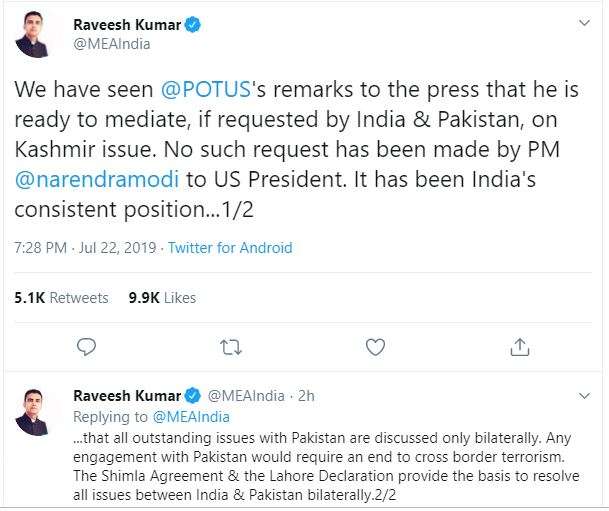Image resolution: width=609 pixels, height=511 pixels.
Task: Open profile picture on the reply tweet
Action: 33,412
